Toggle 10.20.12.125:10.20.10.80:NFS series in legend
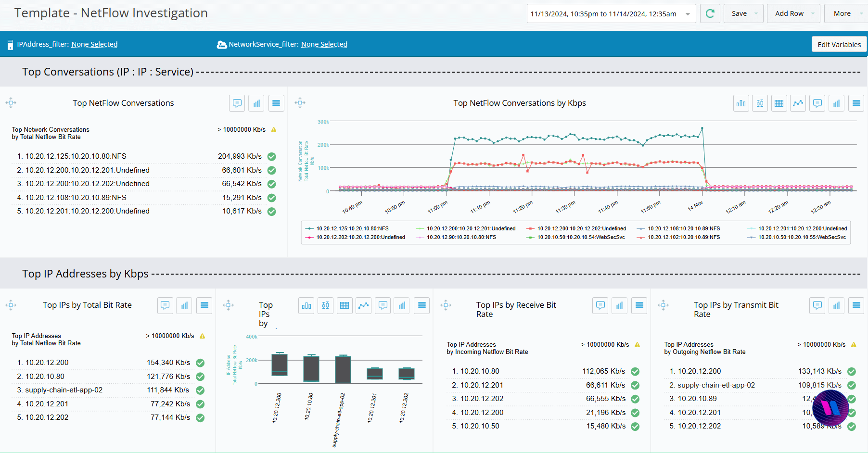This screenshot has width=868, height=453. [x=352, y=229]
